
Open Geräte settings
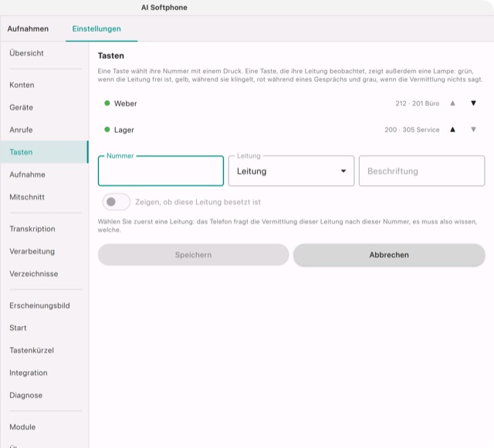[x=45, y=107]
